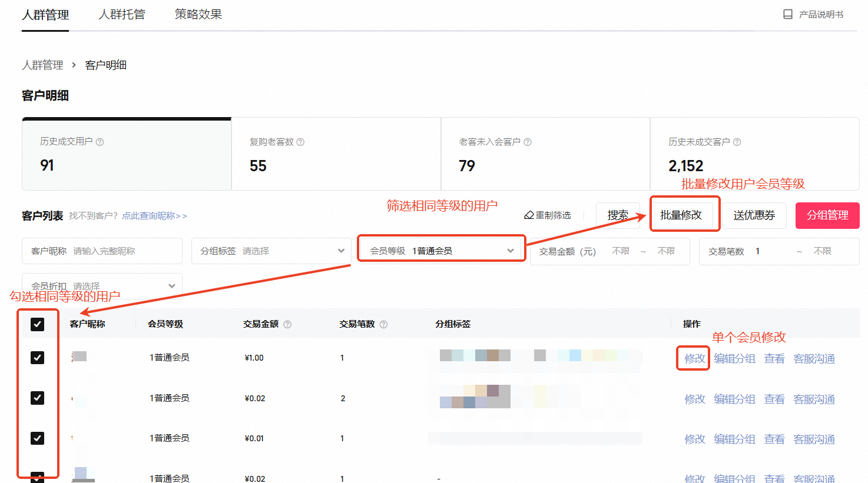Open the 产品说明书 book icon
Image resolution: width=868 pixels, height=483 pixels.
click(787, 14)
